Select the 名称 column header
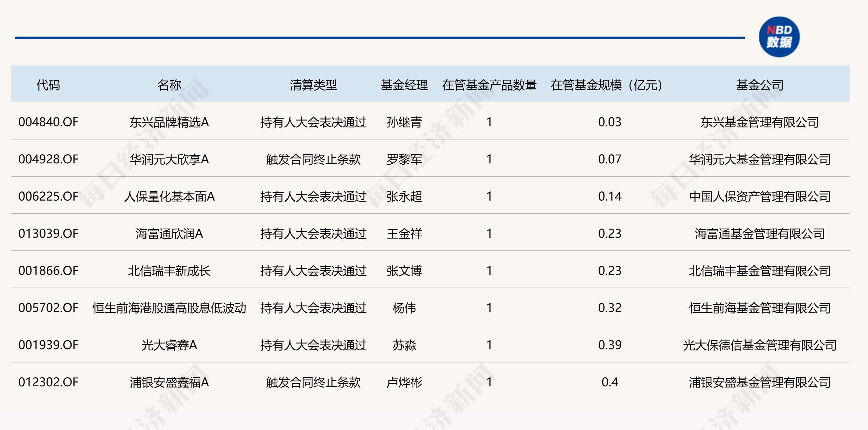 coord(169,85)
